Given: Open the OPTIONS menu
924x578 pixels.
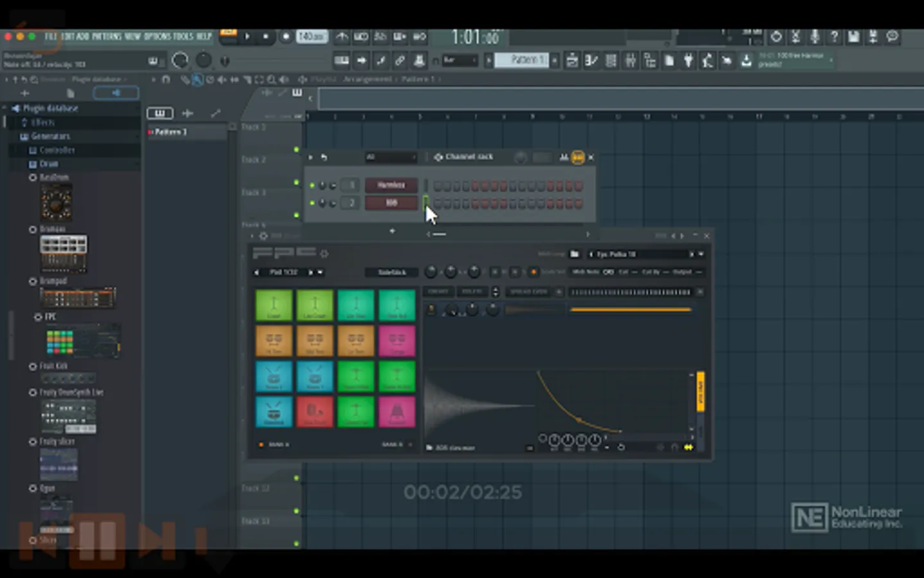Looking at the screenshot, I should pos(158,37).
